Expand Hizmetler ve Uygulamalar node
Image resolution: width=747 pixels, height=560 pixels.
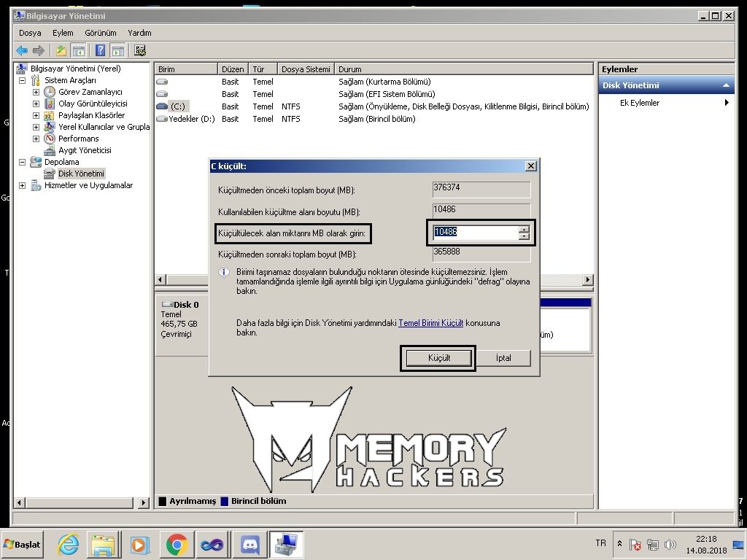coord(22,185)
